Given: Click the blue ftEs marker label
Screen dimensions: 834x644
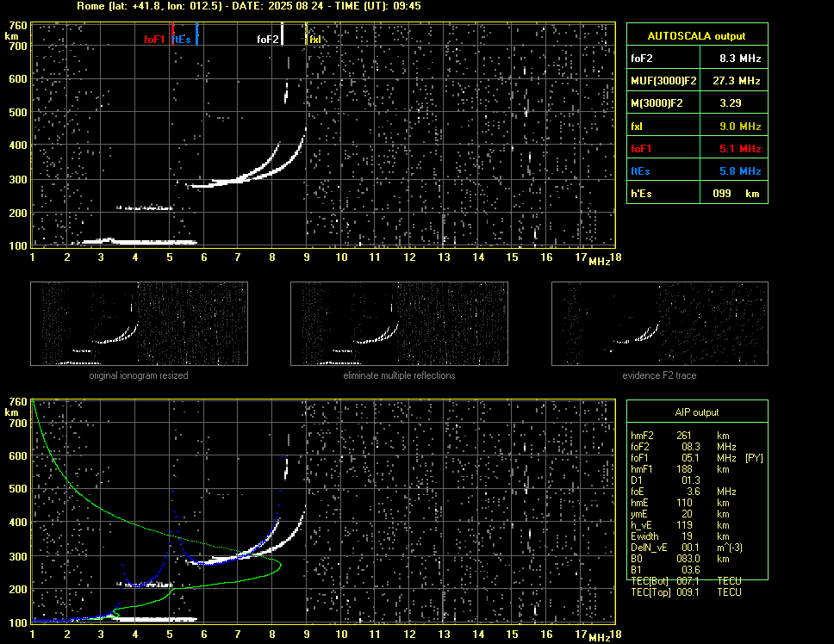Looking at the screenshot, I should tap(182, 40).
